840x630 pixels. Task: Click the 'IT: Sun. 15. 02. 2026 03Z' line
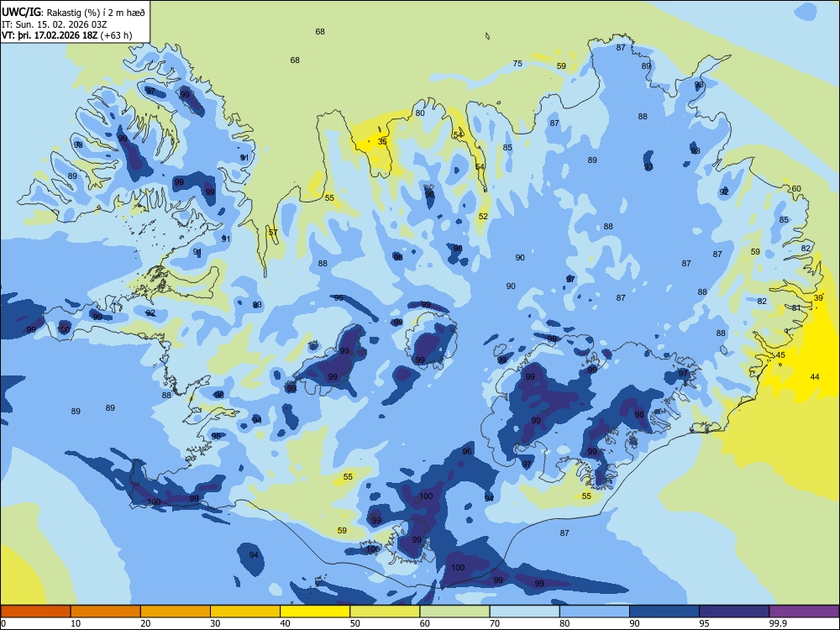54,24
